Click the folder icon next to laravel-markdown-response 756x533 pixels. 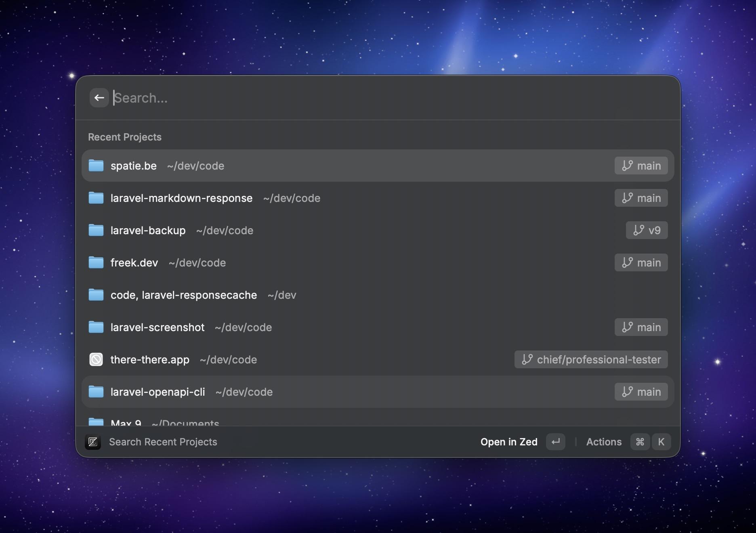(96, 198)
